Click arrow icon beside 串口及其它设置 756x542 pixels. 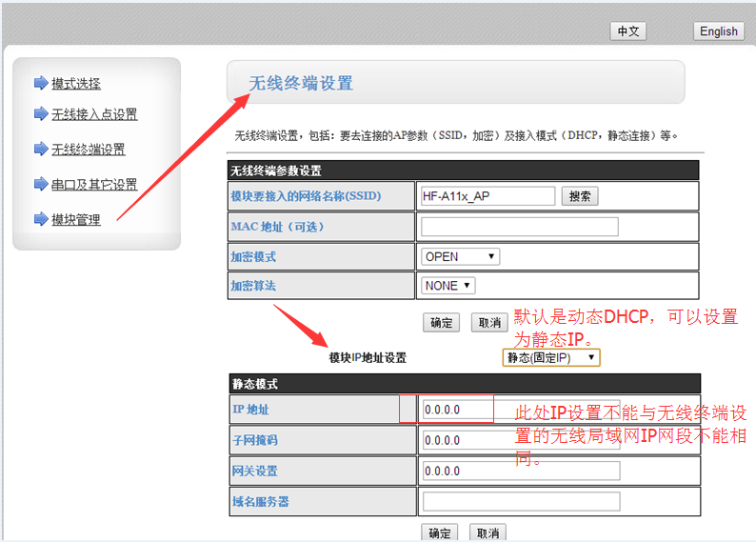pyautogui.click(x=40, y=184)
